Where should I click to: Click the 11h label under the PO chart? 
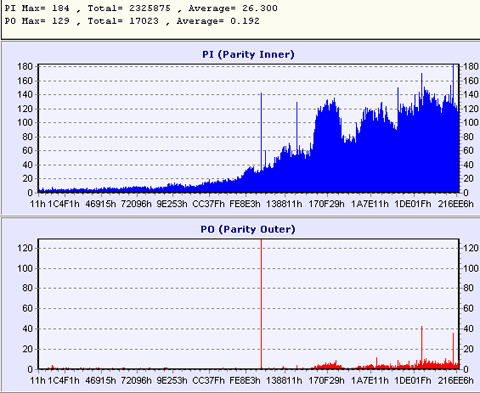click(x=38, y=380)
